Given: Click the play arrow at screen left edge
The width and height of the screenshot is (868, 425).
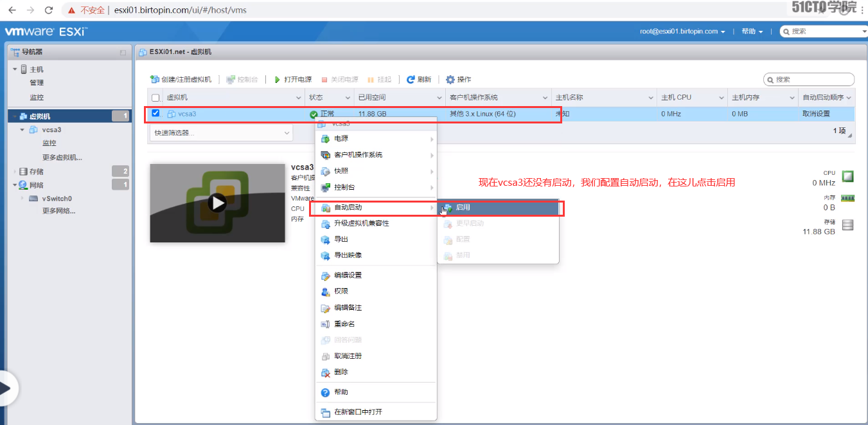Looking at the screenshot, I should (x=6, y=388).
